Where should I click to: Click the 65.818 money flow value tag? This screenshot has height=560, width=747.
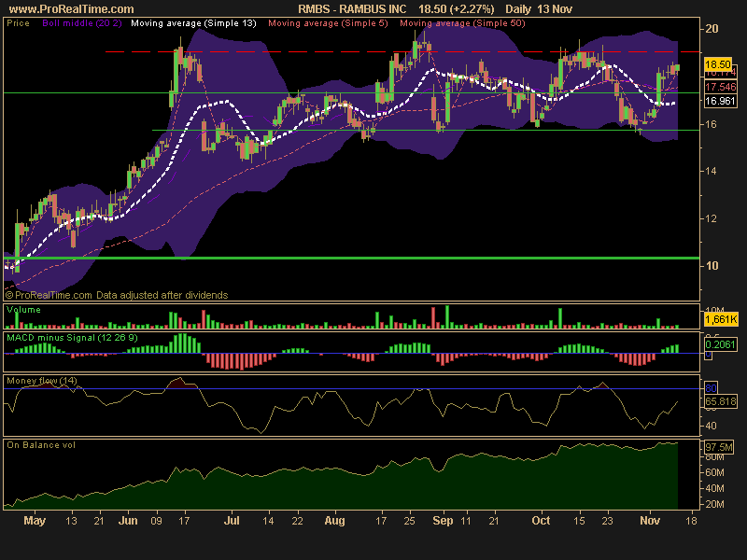[721, 401]
